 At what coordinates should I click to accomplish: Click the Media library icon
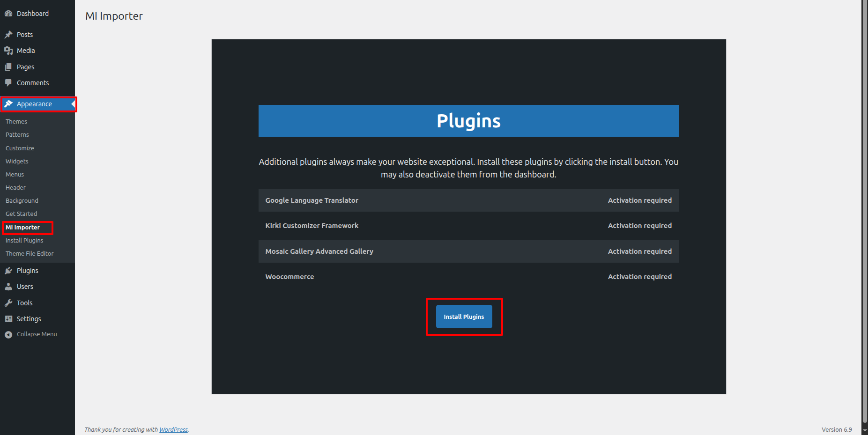pyautogui.click(x=8, y=51)
